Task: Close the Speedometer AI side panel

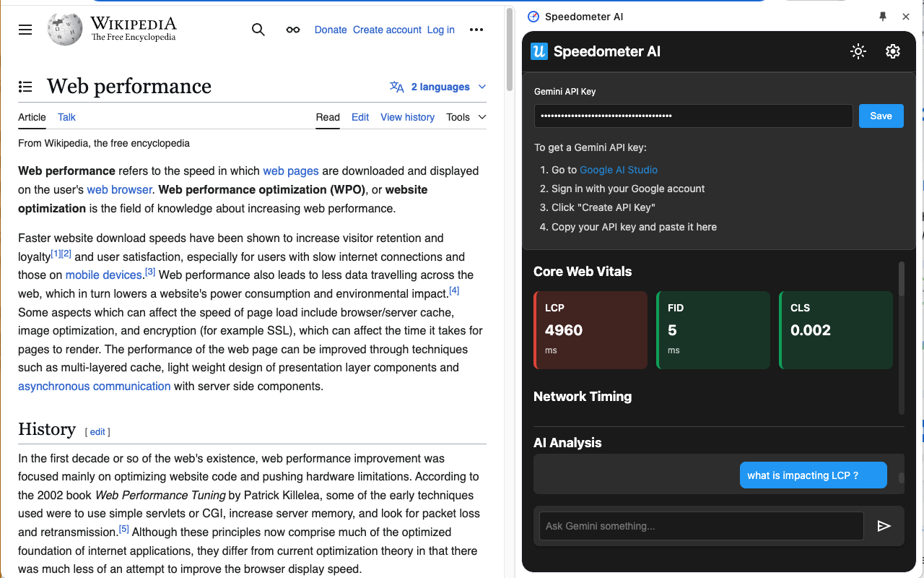Action: coord(906,17)
